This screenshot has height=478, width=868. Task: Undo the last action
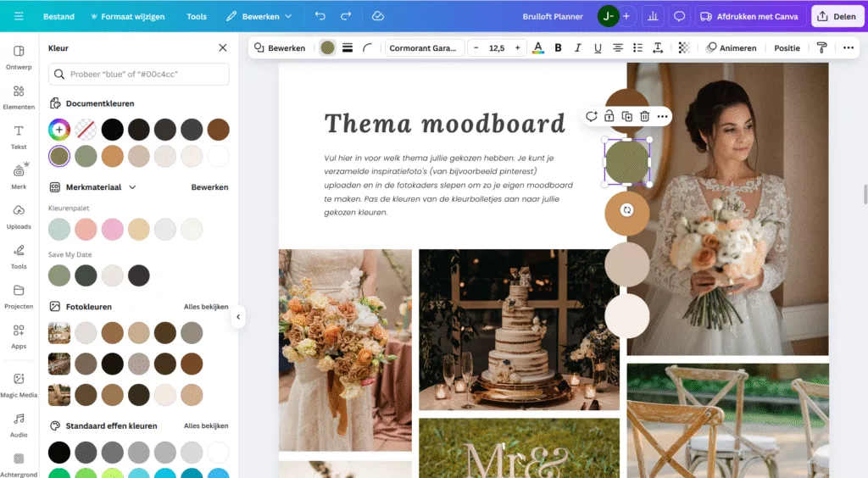pyautogui.click(x=320, y=16)
